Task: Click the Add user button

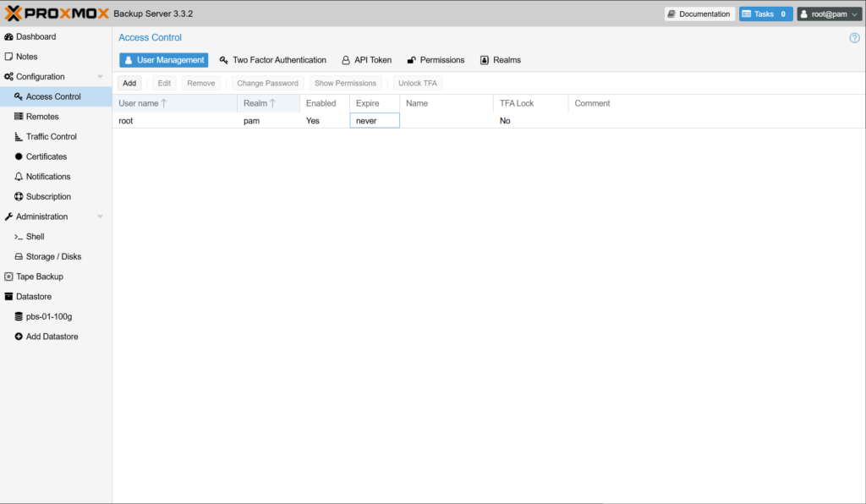Action: [129, 84]
